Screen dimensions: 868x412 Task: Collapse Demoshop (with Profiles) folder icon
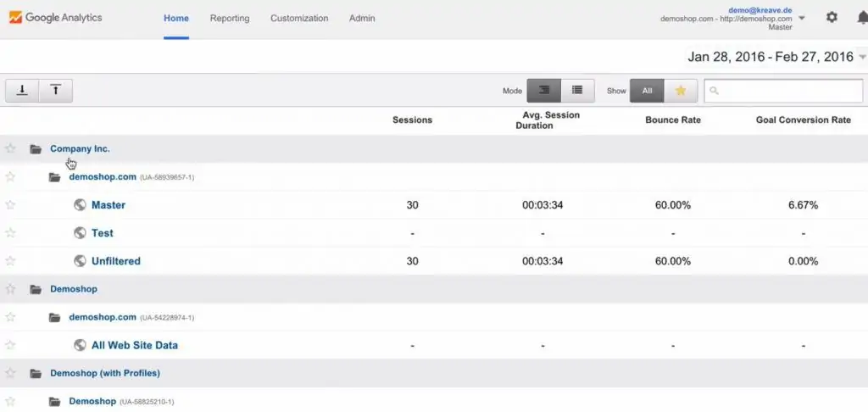point(36,373)
